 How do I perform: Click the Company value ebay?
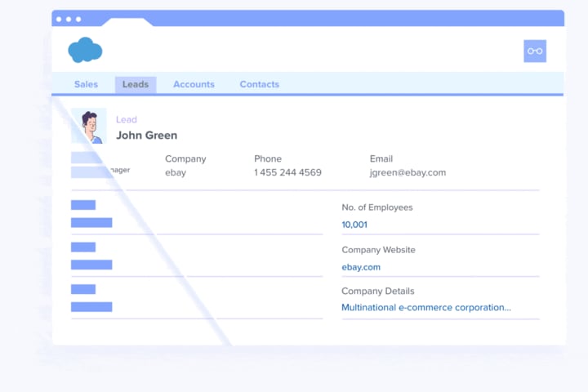coord(176,172)
